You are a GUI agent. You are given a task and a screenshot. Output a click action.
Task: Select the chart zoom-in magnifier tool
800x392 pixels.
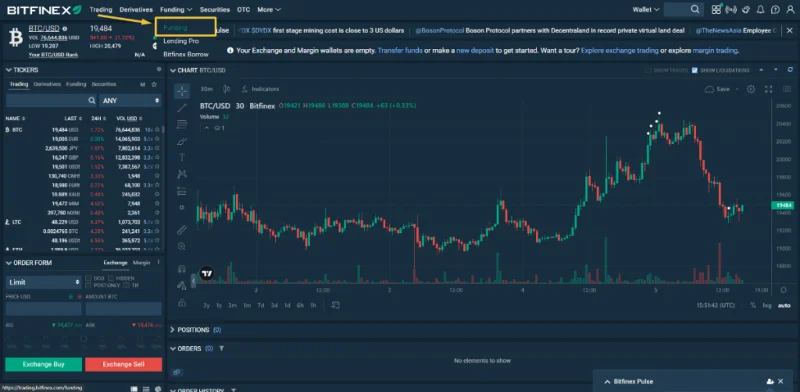coord(182,246)
